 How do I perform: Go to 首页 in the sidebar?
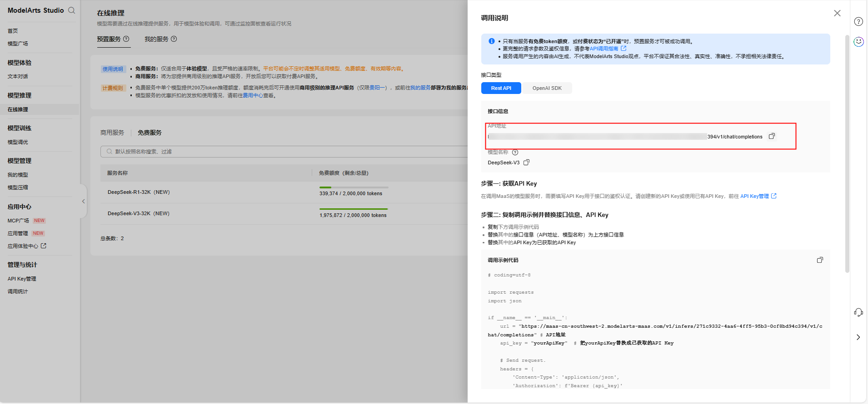(13, 31)
